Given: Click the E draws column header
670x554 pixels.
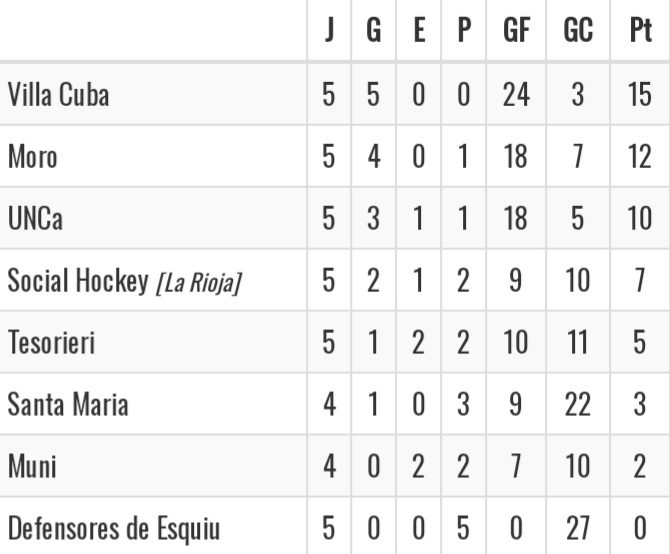Looking at the screenshot, I should click(x=420, y=31).
